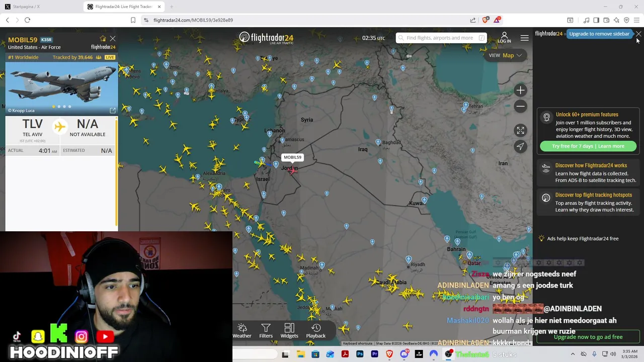Open the Widgets tool
This screenshot has width=644, height=362.
click(289, 331)
